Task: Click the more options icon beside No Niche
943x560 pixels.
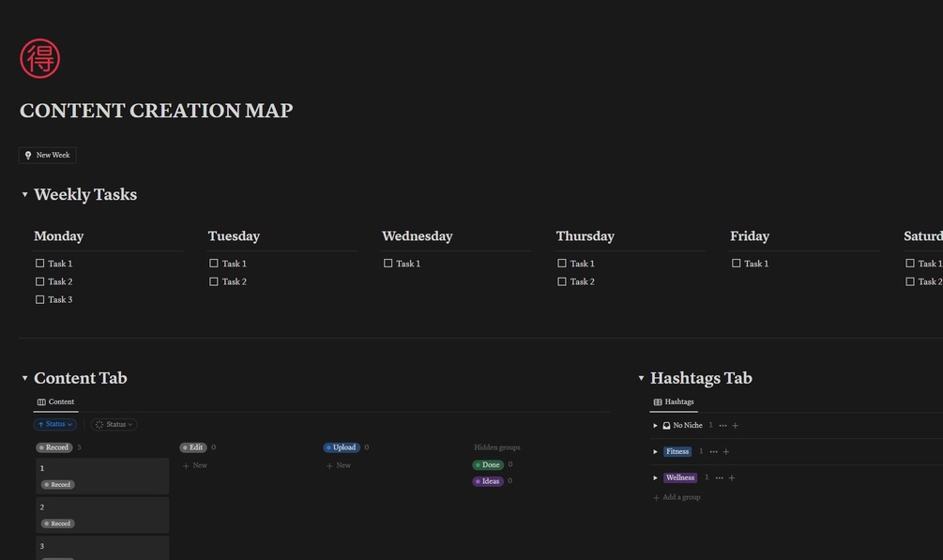Action: [x=722, y=425]
